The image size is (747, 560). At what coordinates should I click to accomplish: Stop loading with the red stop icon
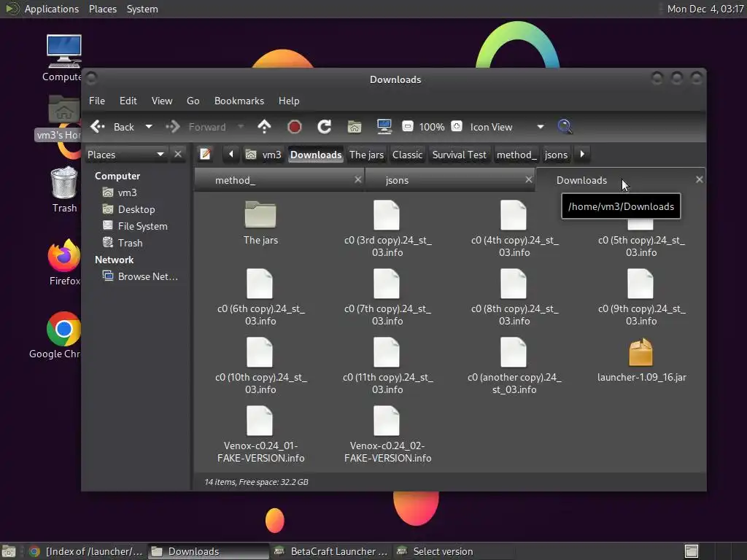point(295,127)
